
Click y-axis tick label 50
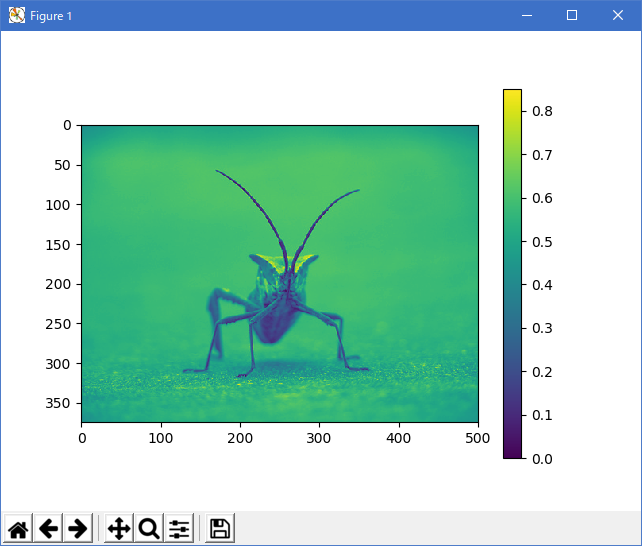coord(63,165)
